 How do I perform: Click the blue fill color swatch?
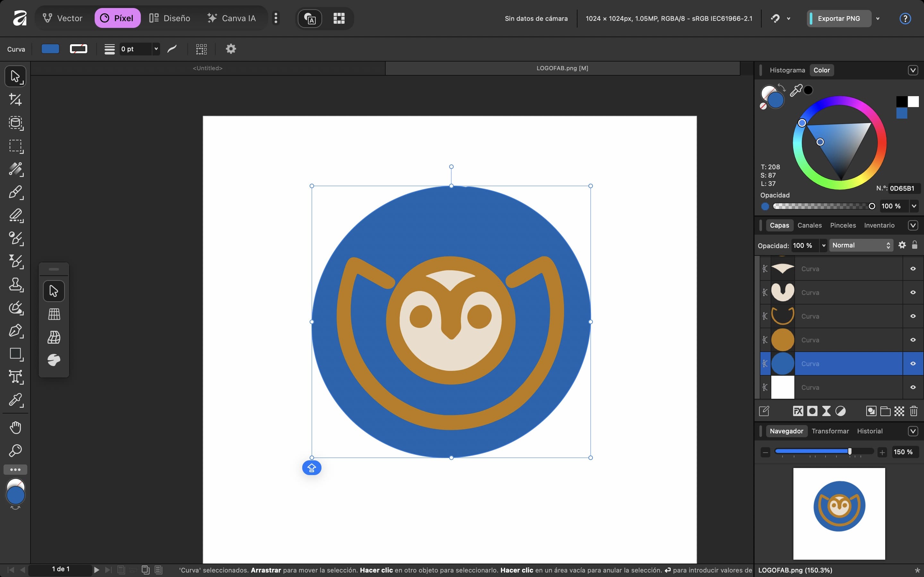coord(50,49)
